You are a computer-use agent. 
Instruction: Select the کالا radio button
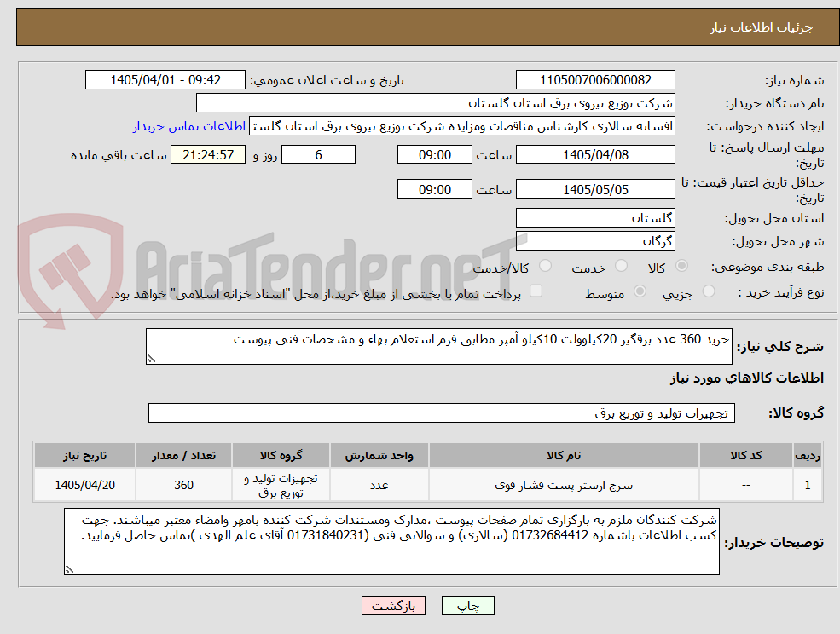(682, 266)
